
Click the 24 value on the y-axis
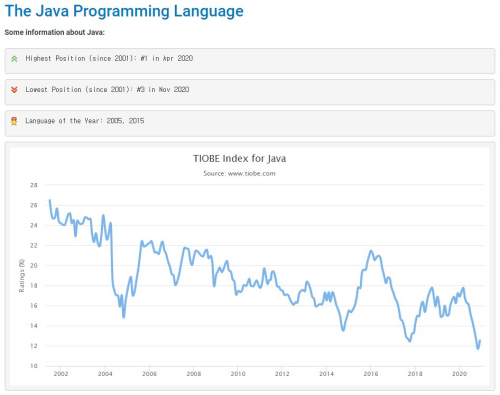pos(34,225)
